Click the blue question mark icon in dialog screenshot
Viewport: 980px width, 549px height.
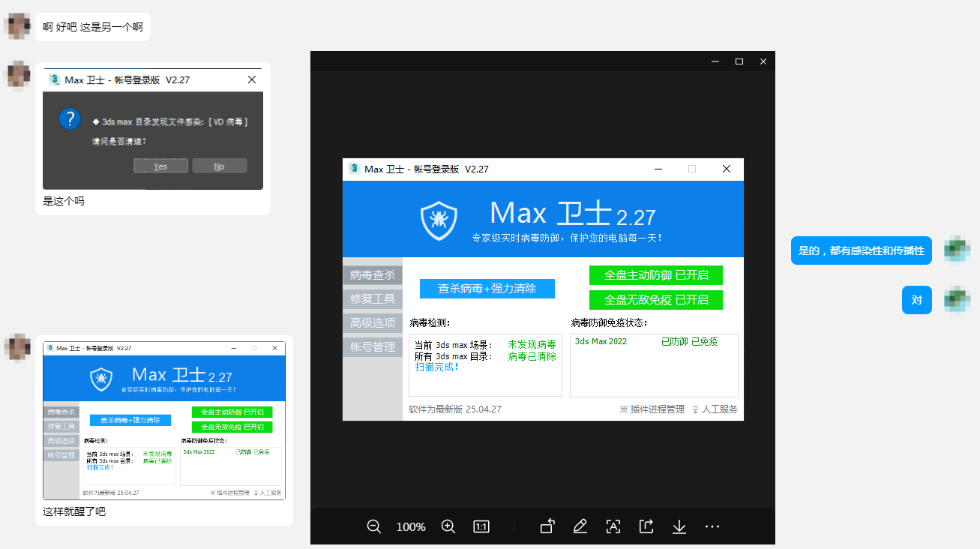[70, 118]
